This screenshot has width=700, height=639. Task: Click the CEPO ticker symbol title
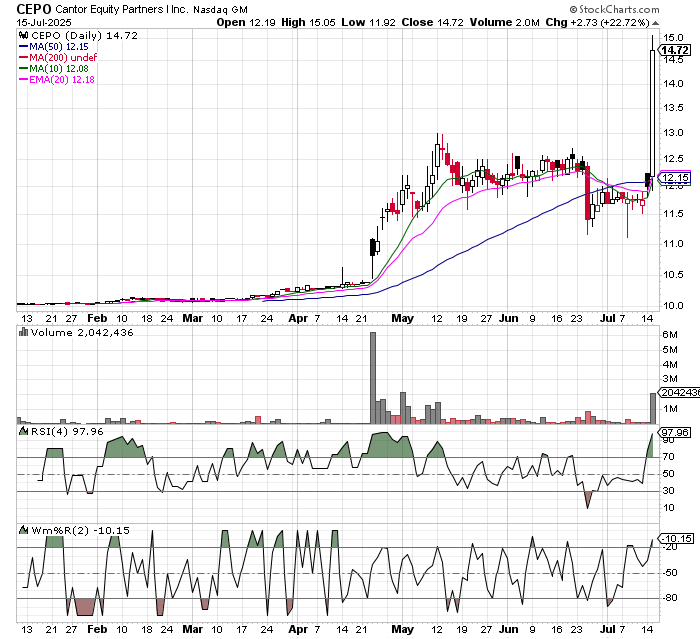tap(34, 8)
